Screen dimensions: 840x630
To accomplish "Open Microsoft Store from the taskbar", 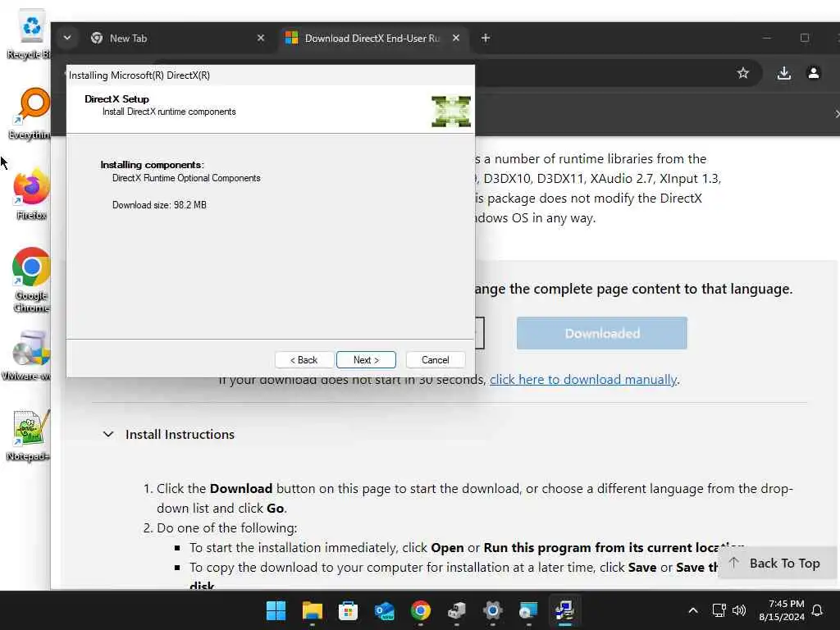I will (348, 610).
